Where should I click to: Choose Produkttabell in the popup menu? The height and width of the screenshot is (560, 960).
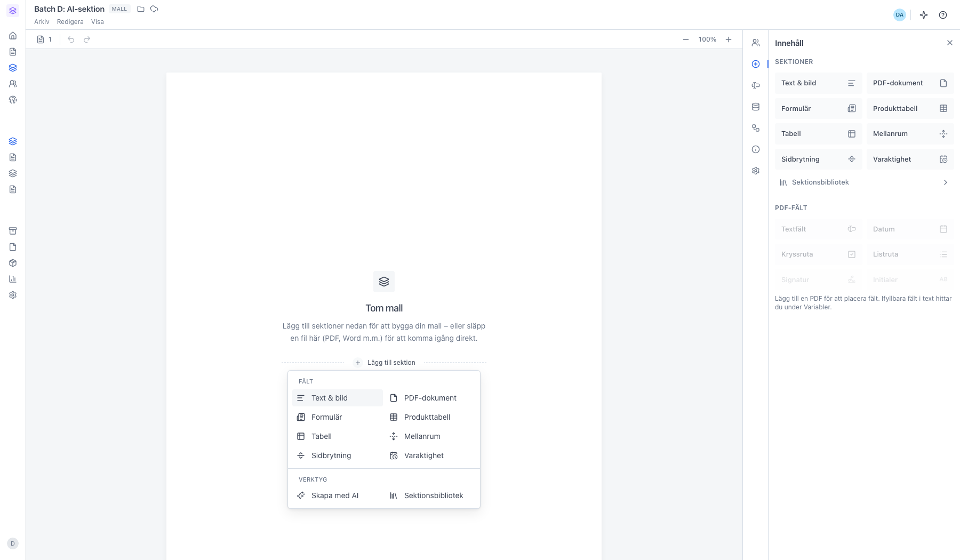coord(430,417)
